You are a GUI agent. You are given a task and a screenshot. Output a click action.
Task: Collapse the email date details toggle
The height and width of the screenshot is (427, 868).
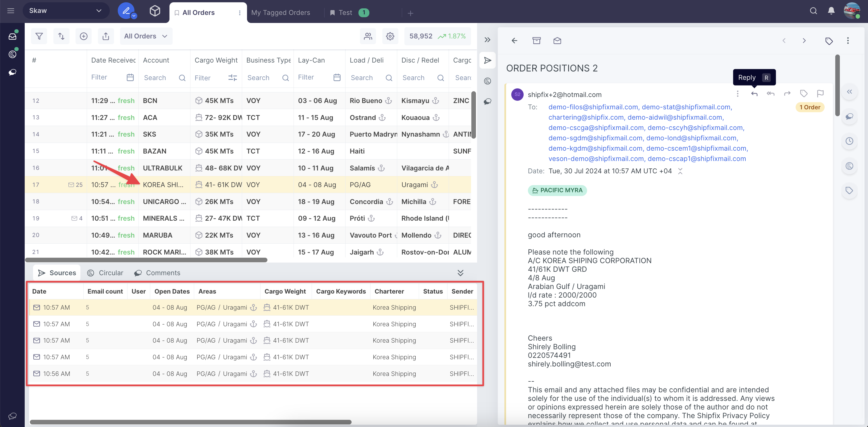680,171
